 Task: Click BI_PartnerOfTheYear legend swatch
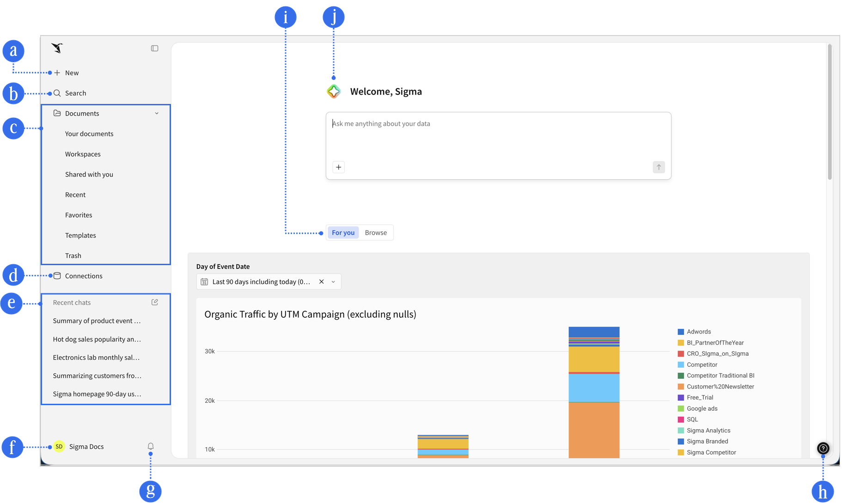(x=681, y=343)
